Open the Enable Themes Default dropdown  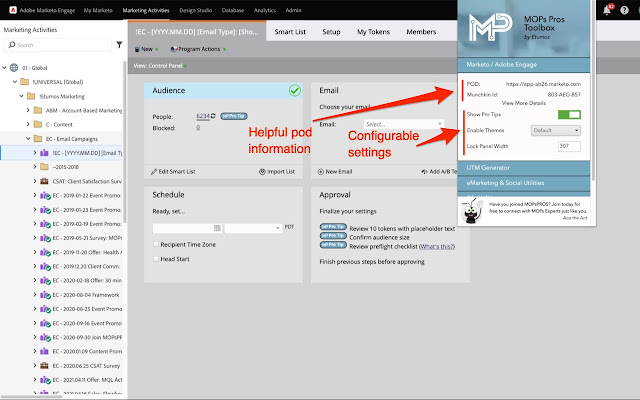coord(556,130)
